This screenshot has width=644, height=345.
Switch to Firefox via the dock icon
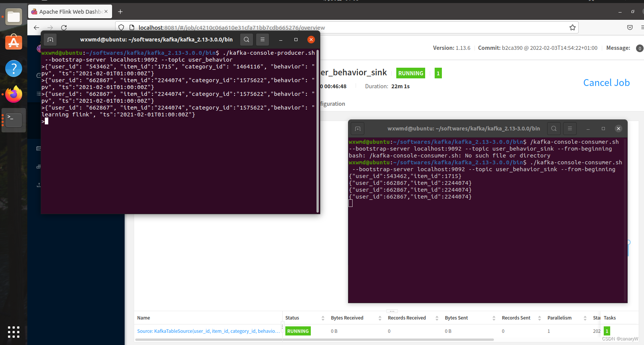click(14, 94)
